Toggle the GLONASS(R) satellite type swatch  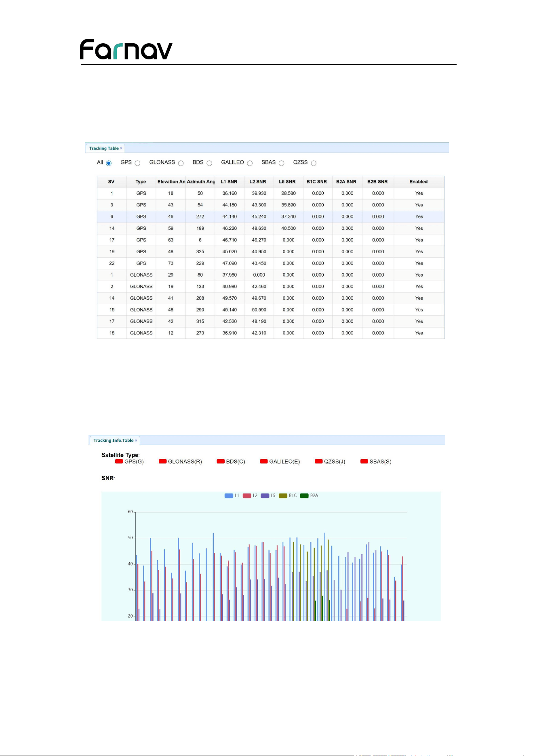(163, 461)
